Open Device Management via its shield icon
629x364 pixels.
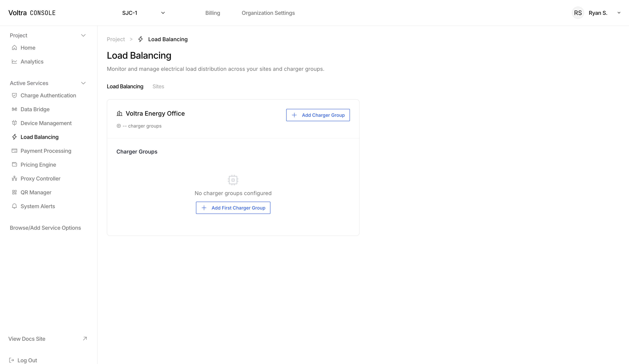14,123
